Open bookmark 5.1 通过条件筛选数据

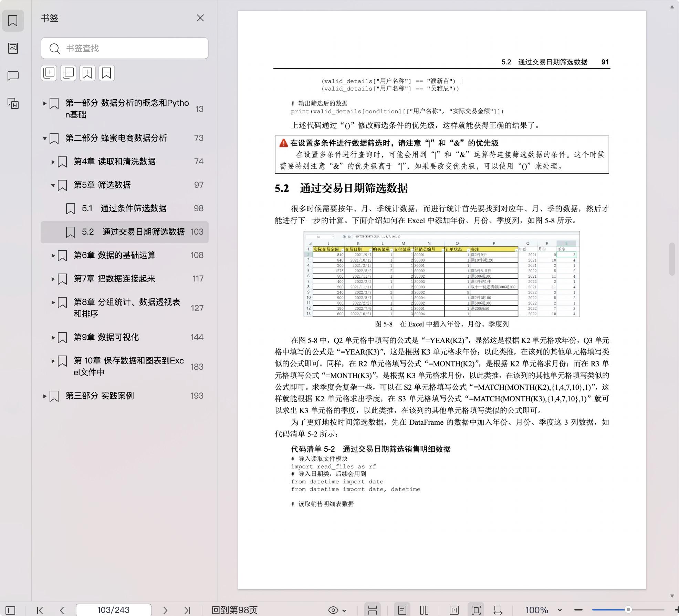pyautogui.click(x=124, y=208)
